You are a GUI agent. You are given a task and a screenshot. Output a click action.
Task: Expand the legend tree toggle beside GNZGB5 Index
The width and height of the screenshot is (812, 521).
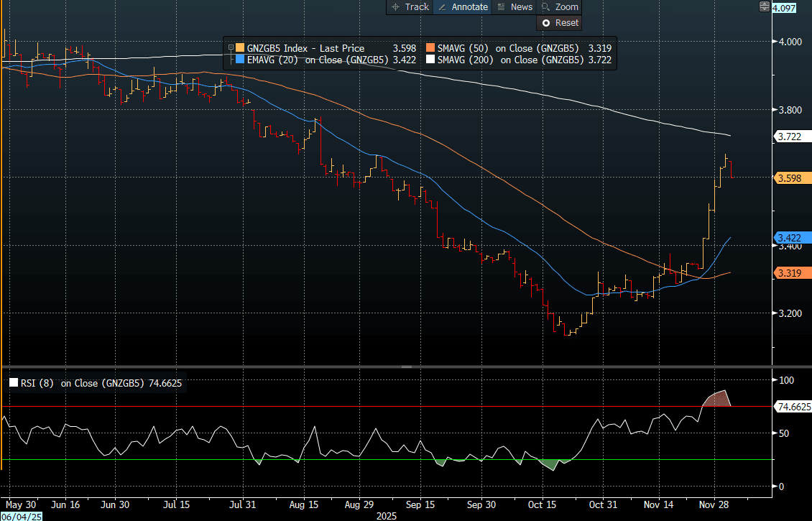231,48
